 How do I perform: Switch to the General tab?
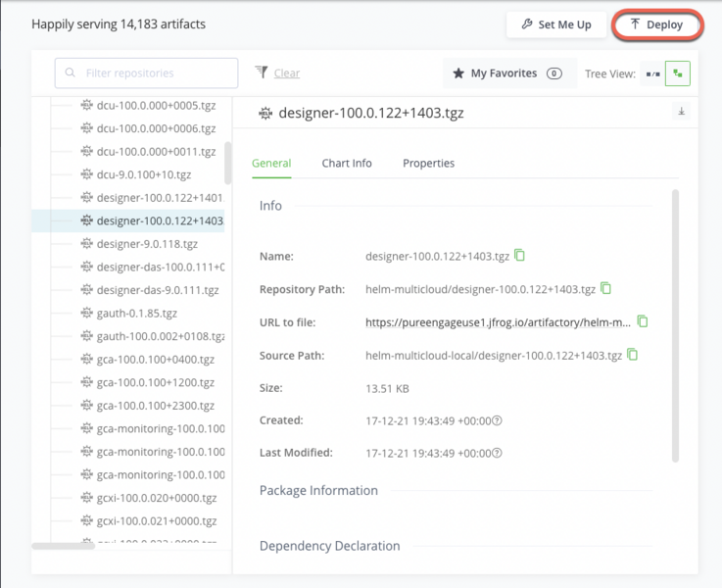pos(271,163)
